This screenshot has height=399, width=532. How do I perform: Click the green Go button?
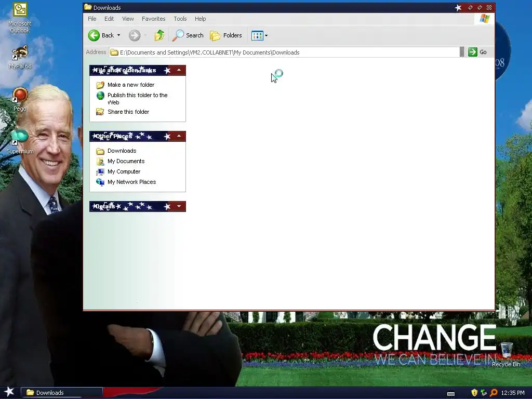pos(477,52)
